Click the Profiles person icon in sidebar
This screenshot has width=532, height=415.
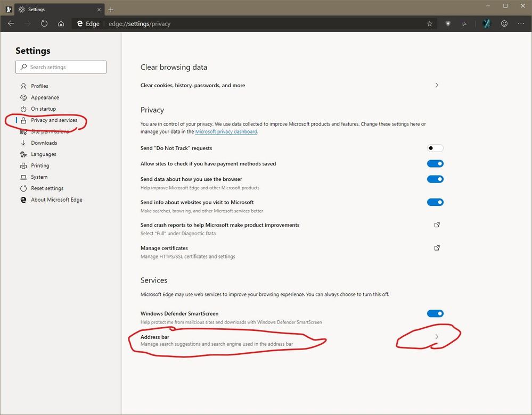coord(23,86)
